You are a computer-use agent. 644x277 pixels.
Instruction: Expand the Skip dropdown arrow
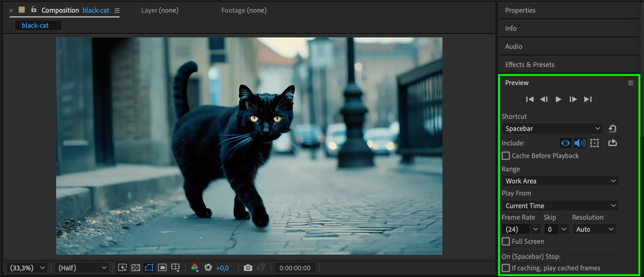[x=564, y=230]
